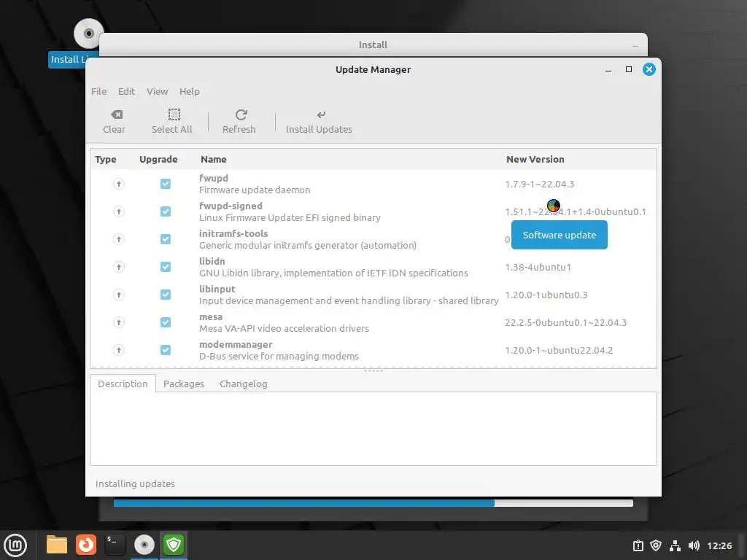
Task: Click version 1.38-4ubuntu1
Action: [x=538, y=267]
